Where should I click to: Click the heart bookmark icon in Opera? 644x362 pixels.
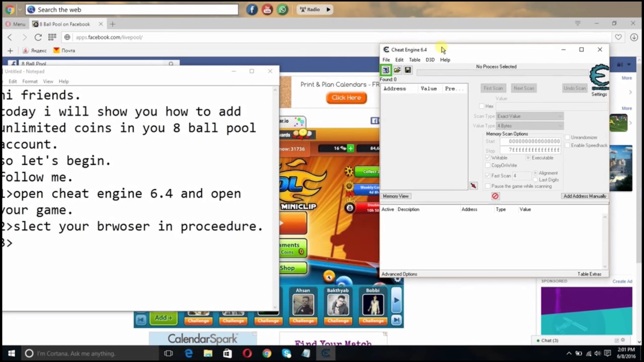click(x=618, y=37)
